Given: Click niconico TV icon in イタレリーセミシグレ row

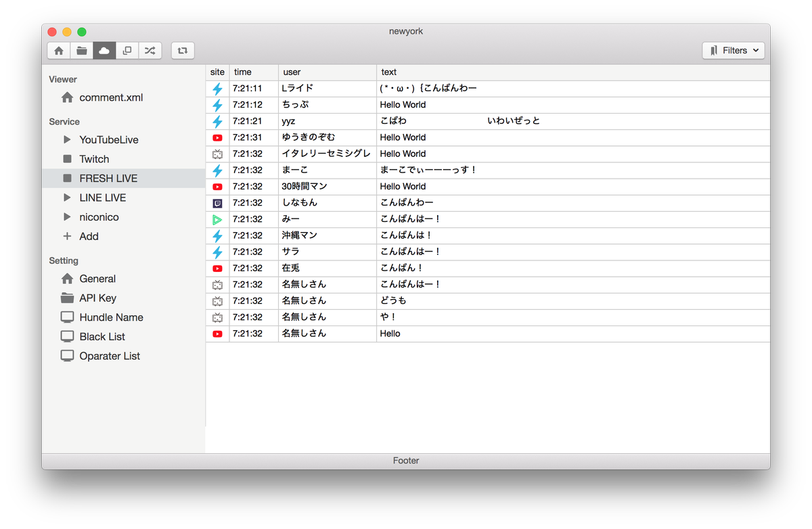Looking at the screenshot, I should click(x=217, y=154).
